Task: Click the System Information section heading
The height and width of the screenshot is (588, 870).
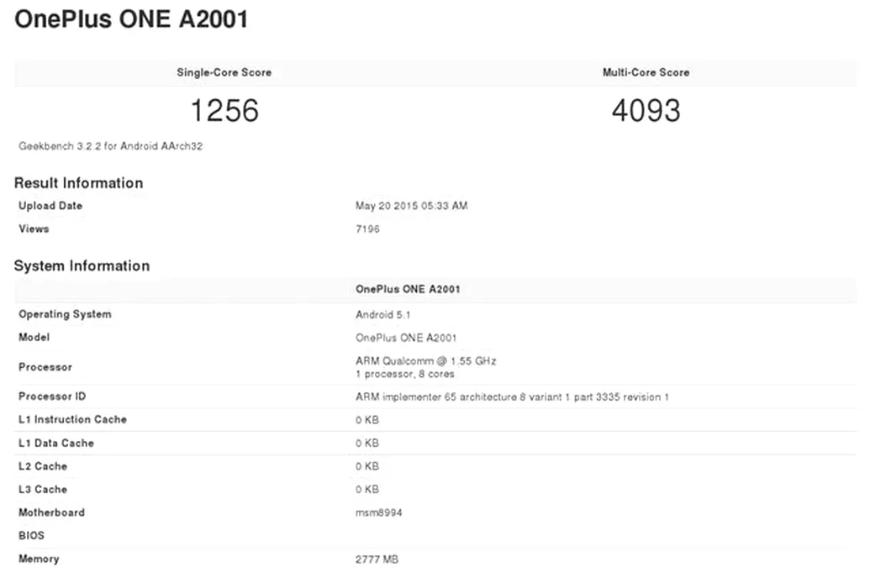Action: [x=82, y=266]
